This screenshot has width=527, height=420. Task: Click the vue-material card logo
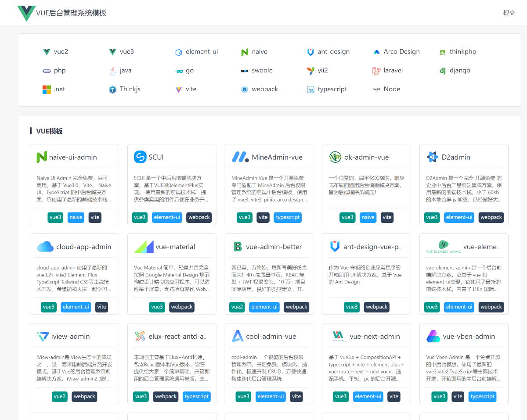click(144, 247)
